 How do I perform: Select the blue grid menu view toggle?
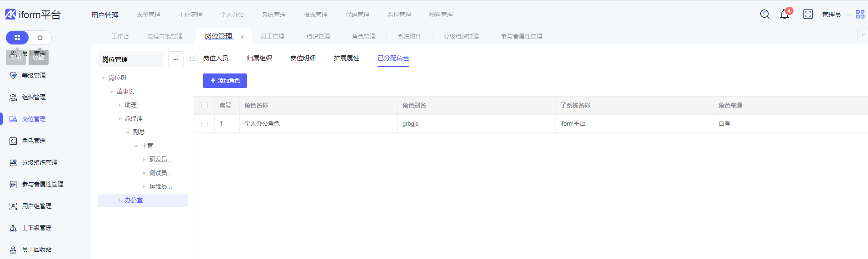[x=17, y=38]
